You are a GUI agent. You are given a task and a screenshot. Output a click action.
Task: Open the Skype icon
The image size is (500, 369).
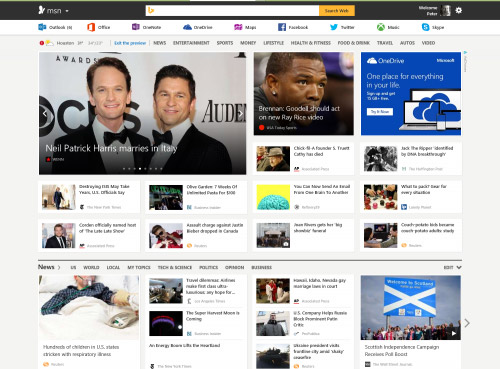point(425,27)
